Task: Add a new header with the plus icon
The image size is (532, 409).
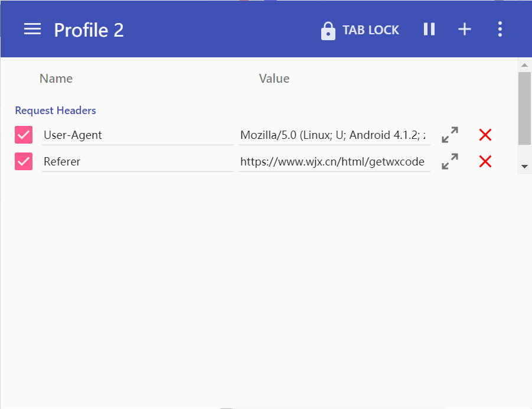Action: coord(465,29)
